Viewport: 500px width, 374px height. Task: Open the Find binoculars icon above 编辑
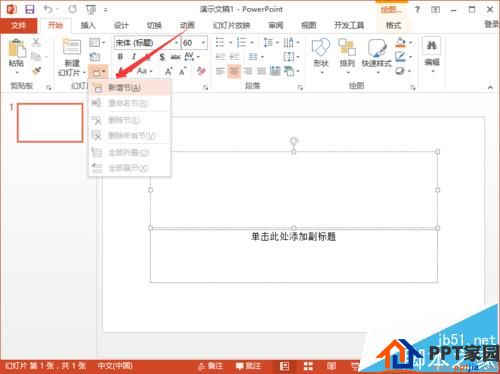pos(432,46)
